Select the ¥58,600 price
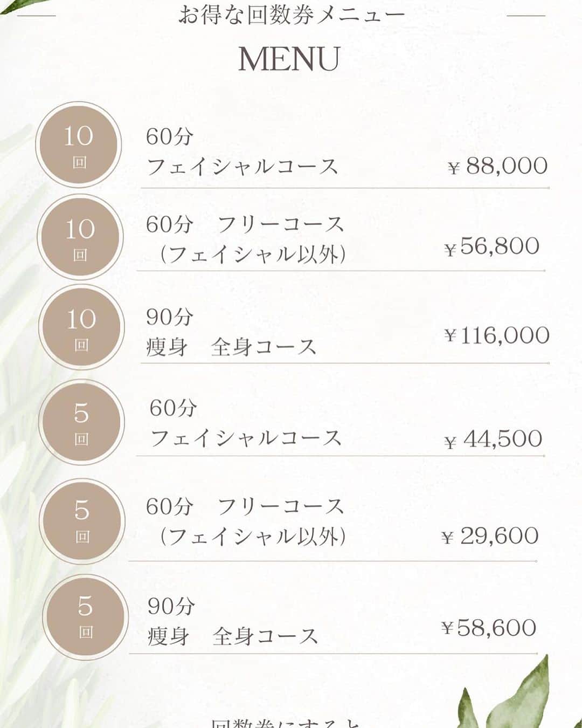This screenshot has height=728, width=582. coord(489,628)
